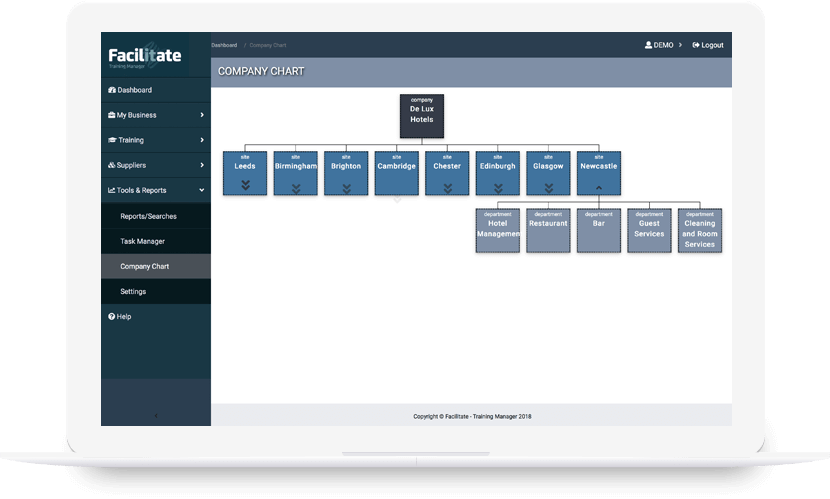This screenshot has width=830, height=499.
Task: Click the Logout link
Action: pyautogui.click(x=708, y=45)
